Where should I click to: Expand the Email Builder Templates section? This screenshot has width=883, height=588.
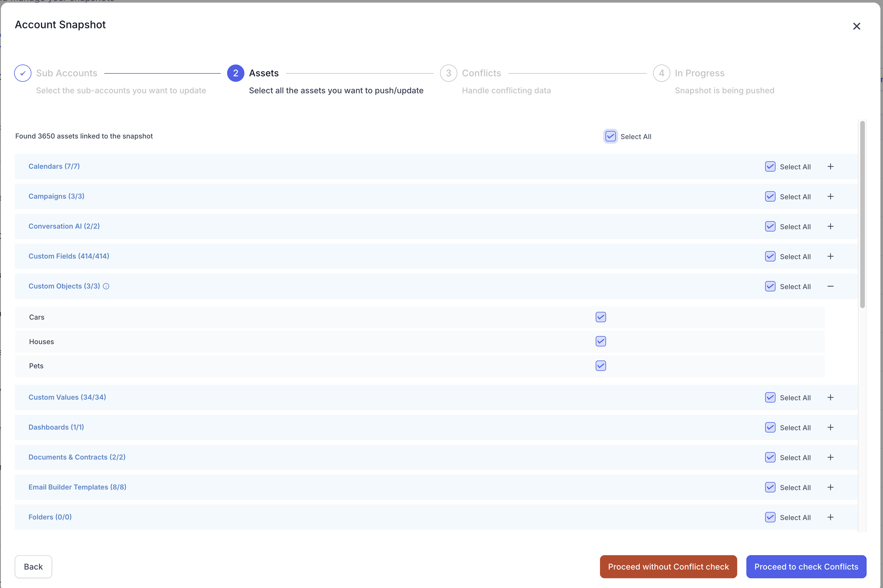(x=831, y=488)
